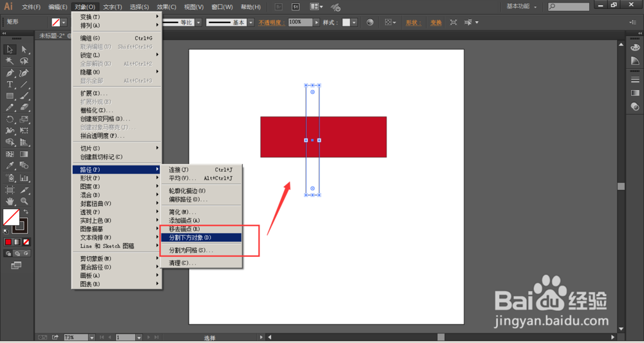
Task: Select the Selection (black arrow) tool
Action: pos(10,50)
